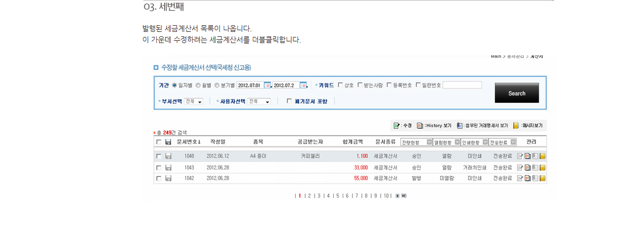View attached statement icon for document 1042
Image resolution: width=644 pixels, height=226 pixels.
[x=535, y=178]
